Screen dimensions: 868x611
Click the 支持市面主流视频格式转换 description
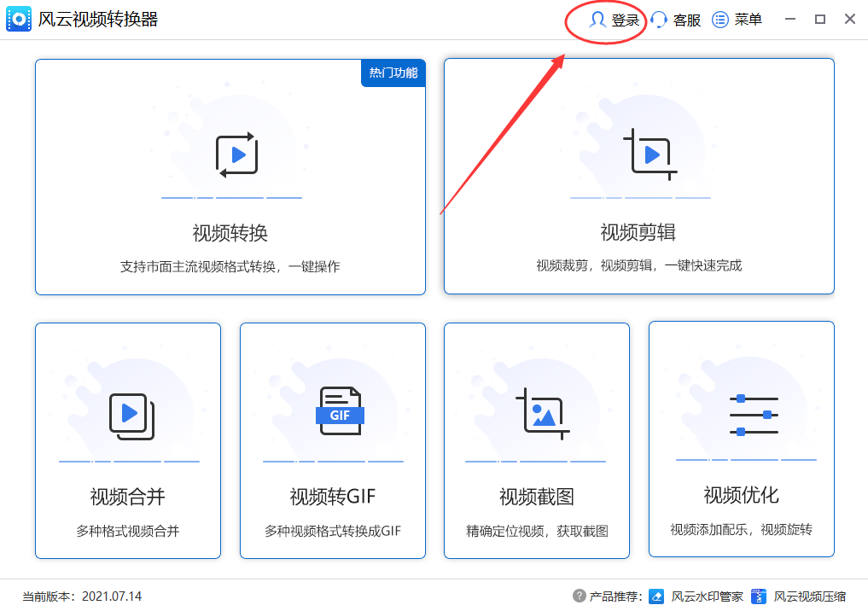pyautogui.click(x=230, y=267)
